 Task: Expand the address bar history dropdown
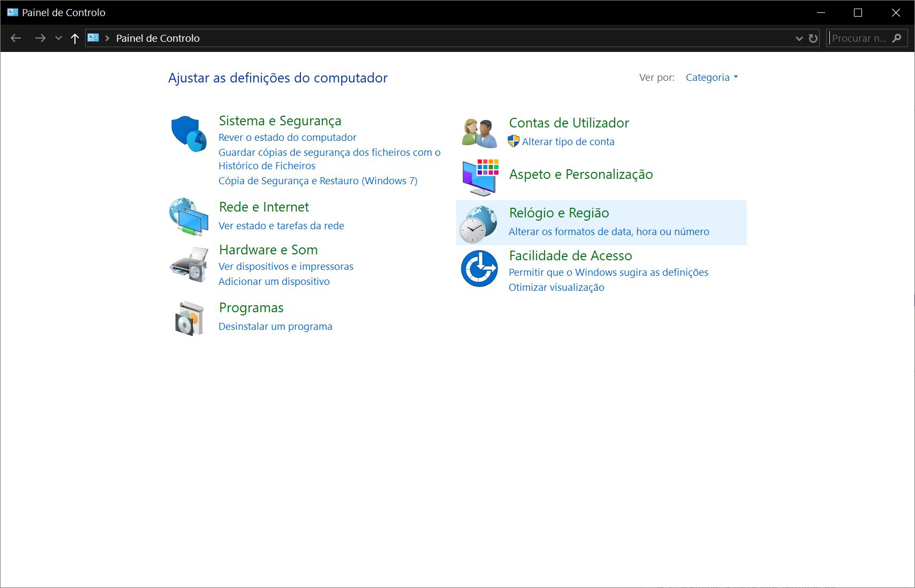click(799, 38)
